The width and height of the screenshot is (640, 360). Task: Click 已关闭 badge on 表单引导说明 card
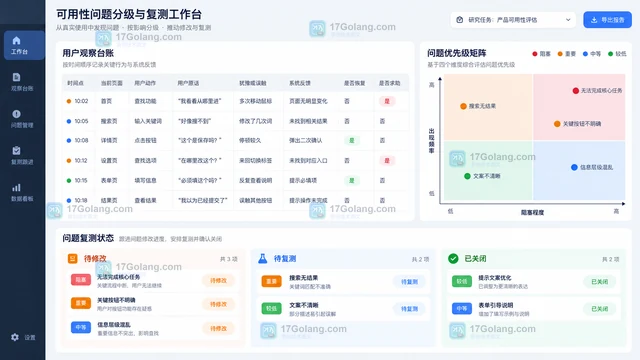point(600,309)
